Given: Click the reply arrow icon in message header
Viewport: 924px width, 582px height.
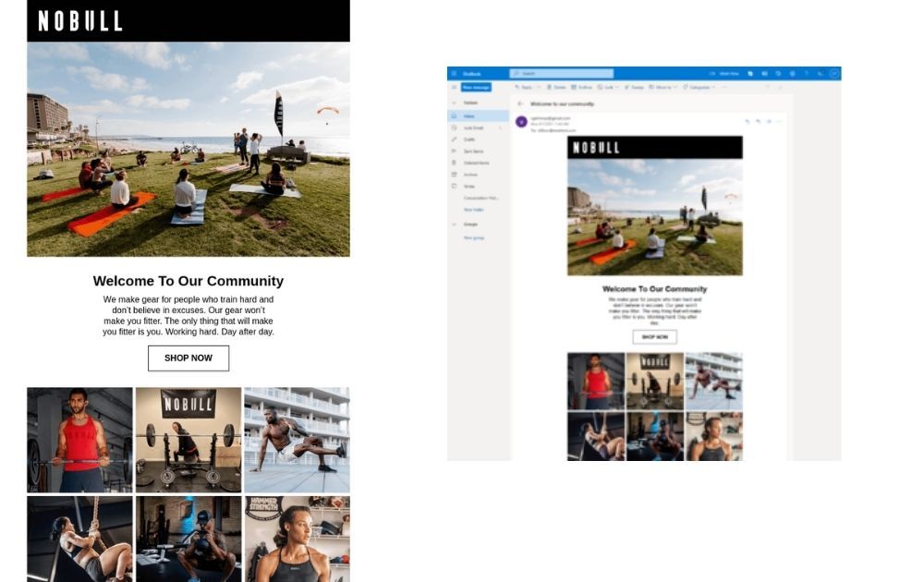Looking at the screenshot, I should tap(747, 121).
